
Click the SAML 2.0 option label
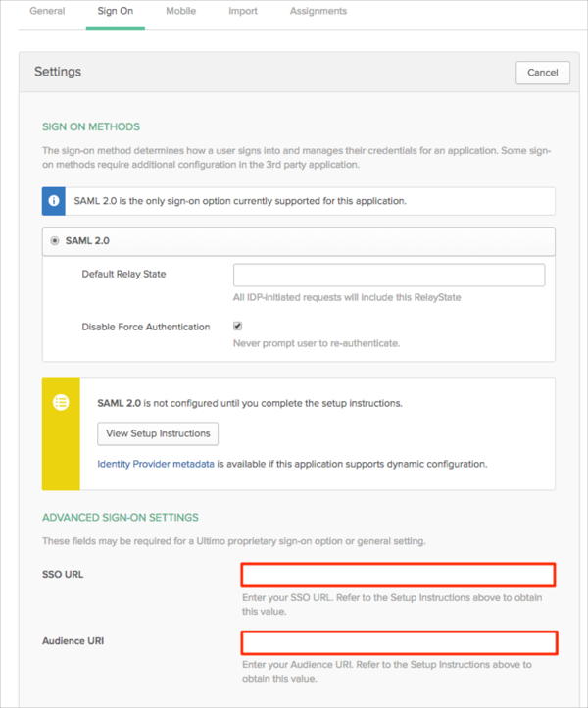(x=90, y=241)
